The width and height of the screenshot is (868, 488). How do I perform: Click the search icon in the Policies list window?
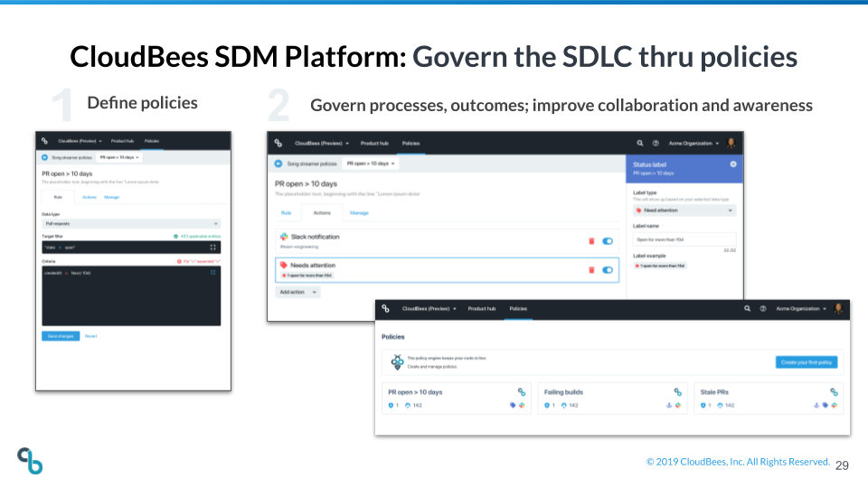[748, 309]
